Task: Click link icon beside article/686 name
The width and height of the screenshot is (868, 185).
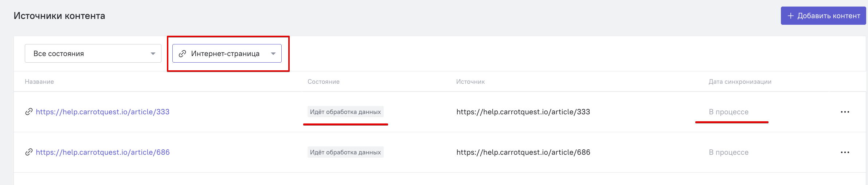Action: pyautogui.click(x=29, y=152)
